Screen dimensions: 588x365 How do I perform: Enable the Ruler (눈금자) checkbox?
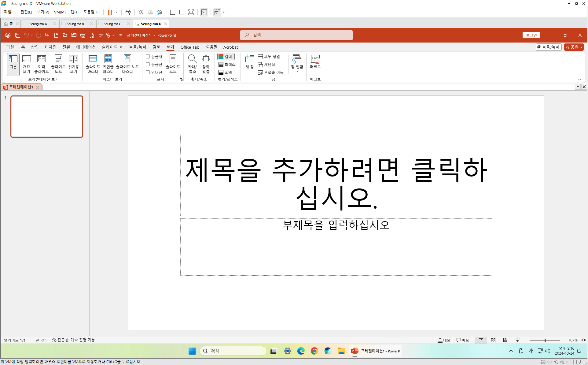point(148,57)
